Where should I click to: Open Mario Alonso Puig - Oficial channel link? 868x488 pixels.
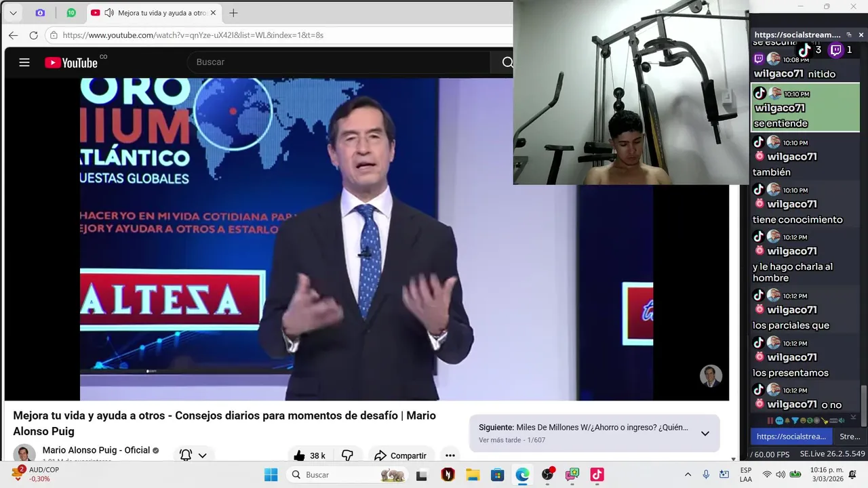tap(96, 450)
